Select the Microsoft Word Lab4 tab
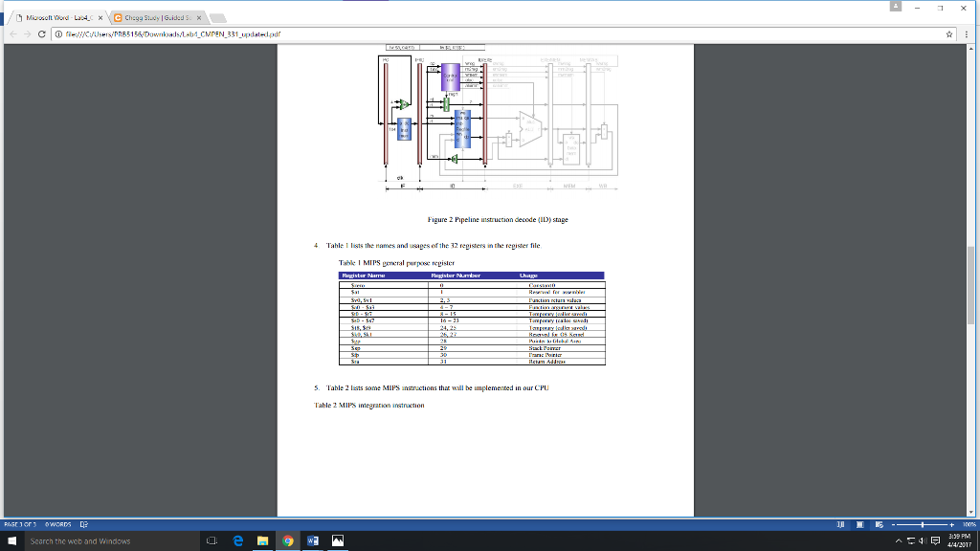The width and height of the screenshot is (980, 551). pyautogui.click(x=53, y=15)
